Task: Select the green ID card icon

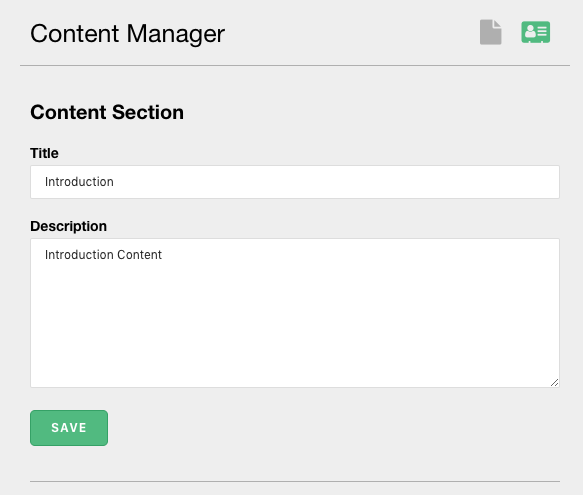Action: coord(535,32)
